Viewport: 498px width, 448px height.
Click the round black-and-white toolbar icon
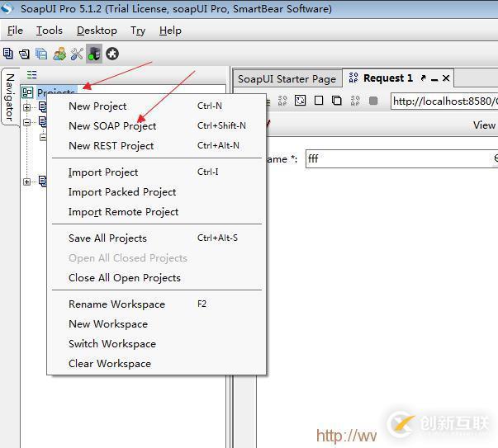[112, 54]
